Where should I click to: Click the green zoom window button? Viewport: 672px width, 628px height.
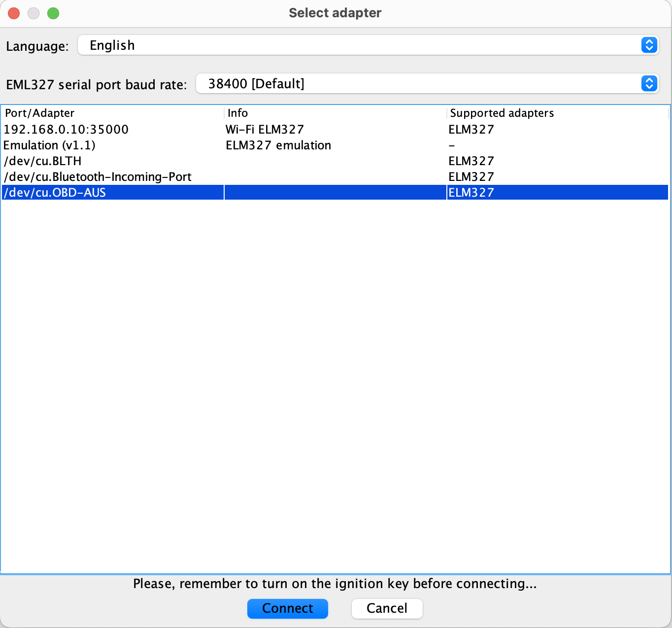click(53, 13)
